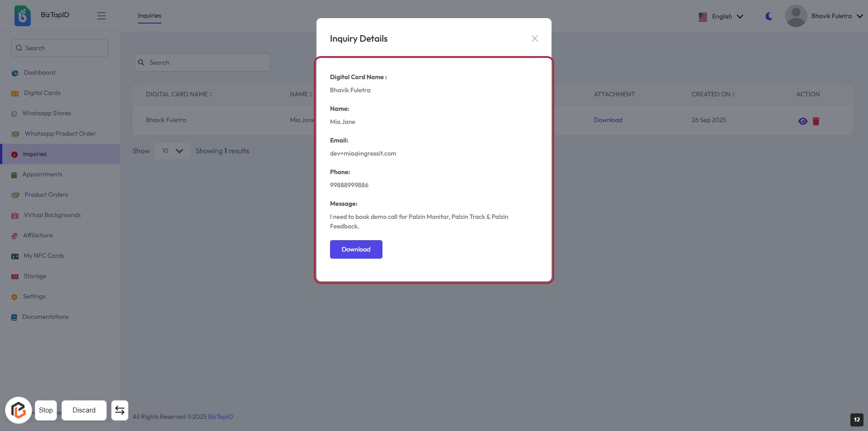Open Dashboard in the sidebar
868x431 pixels.
[39, 73]
